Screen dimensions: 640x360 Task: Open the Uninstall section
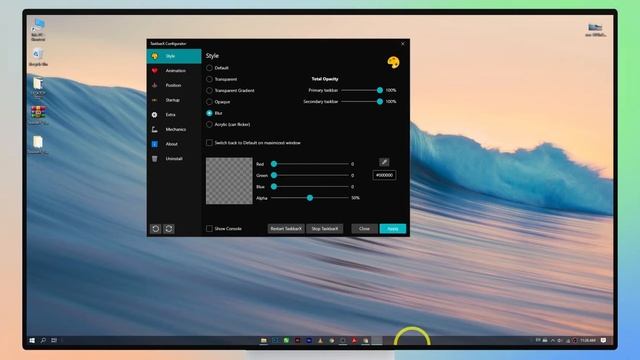click(x=174, y=159)
